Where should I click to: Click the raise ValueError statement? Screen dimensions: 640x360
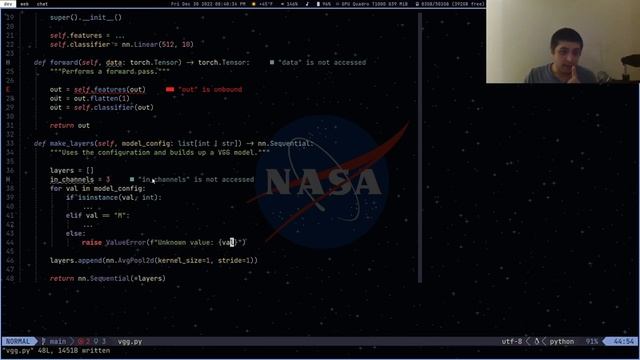(x=163, y=242)
